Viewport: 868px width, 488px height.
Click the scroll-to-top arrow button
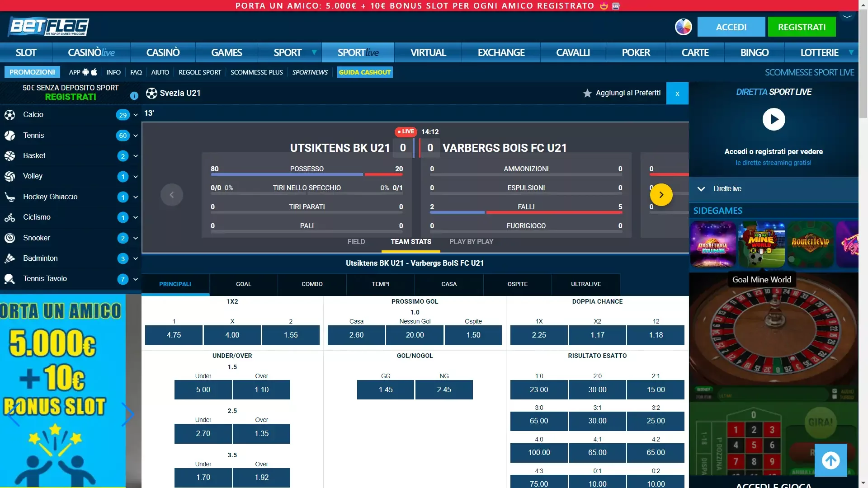(x=831, y=460)
